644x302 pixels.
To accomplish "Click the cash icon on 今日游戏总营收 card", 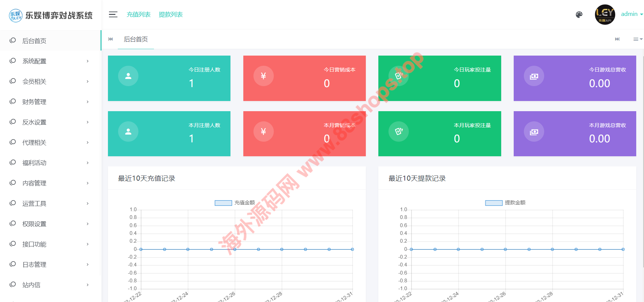I will 534,76.
